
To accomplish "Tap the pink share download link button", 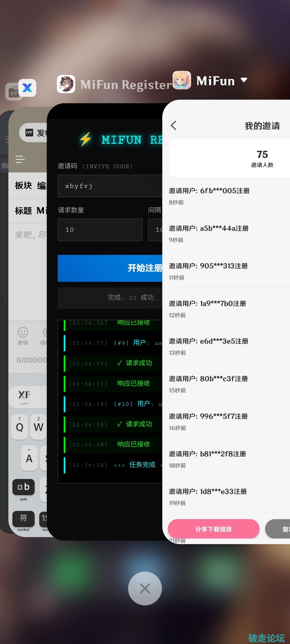I will 213,529.
